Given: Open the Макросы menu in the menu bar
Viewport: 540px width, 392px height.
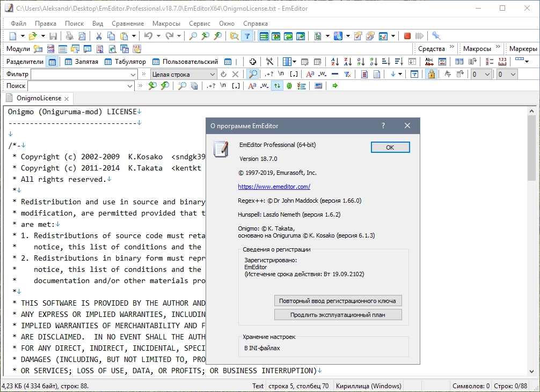Looking at the screenshot, I should click(x=166, y=24).
